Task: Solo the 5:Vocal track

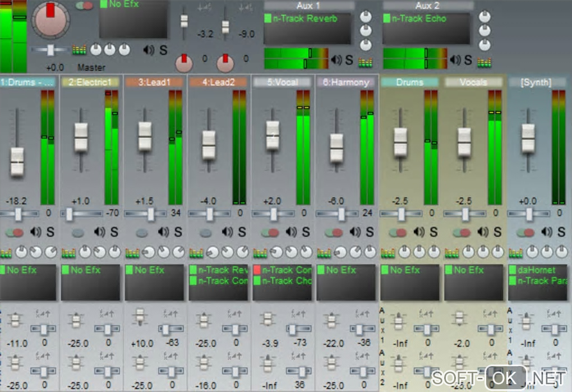Action: pyautogui.click(x=306, y=232)
